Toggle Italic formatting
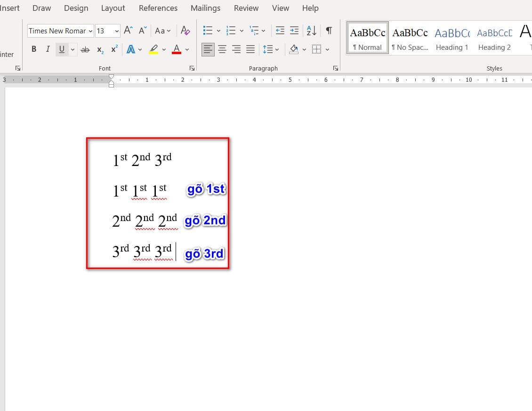The width and height of the screenshot is (532, 411). [x=48, y=49]
